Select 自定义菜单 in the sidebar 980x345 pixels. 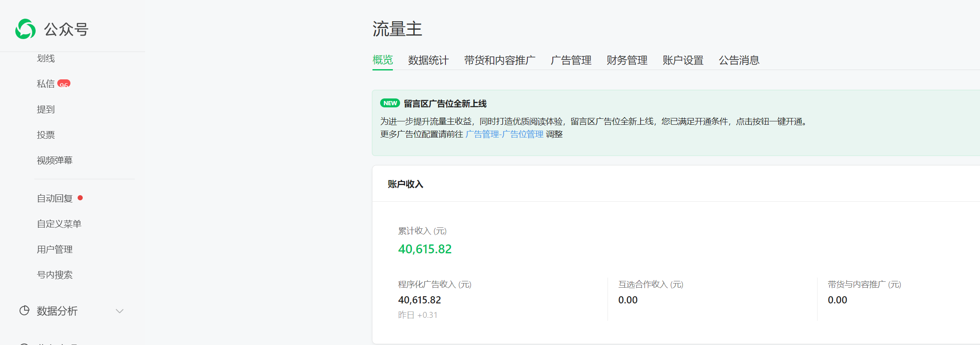pyautogui.click(x=59, y=224)
